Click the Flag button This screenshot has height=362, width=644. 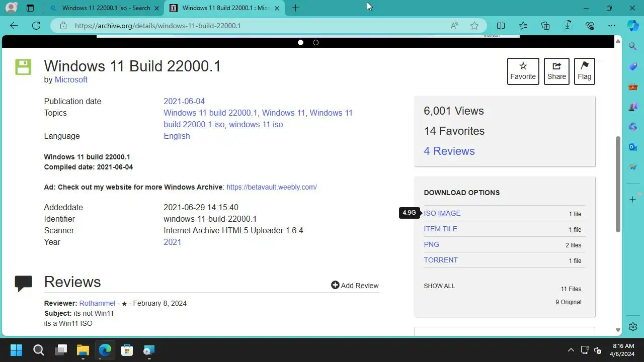(584, 71)
